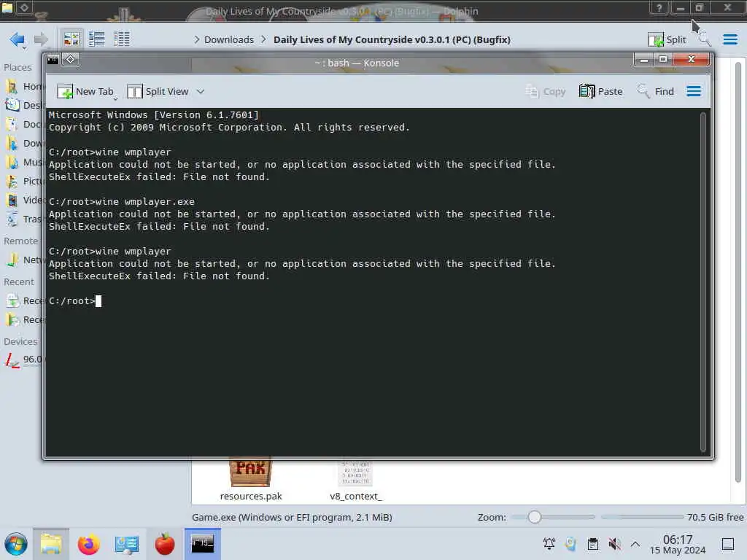Select Videos in Places sidebar
This screenshot has height=560, width=747.
25,200
